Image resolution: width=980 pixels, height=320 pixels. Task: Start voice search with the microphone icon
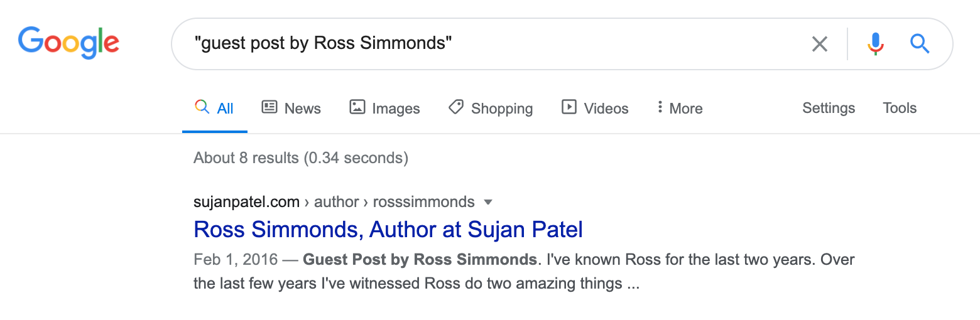pyautogui.click(x=875, y=44)
